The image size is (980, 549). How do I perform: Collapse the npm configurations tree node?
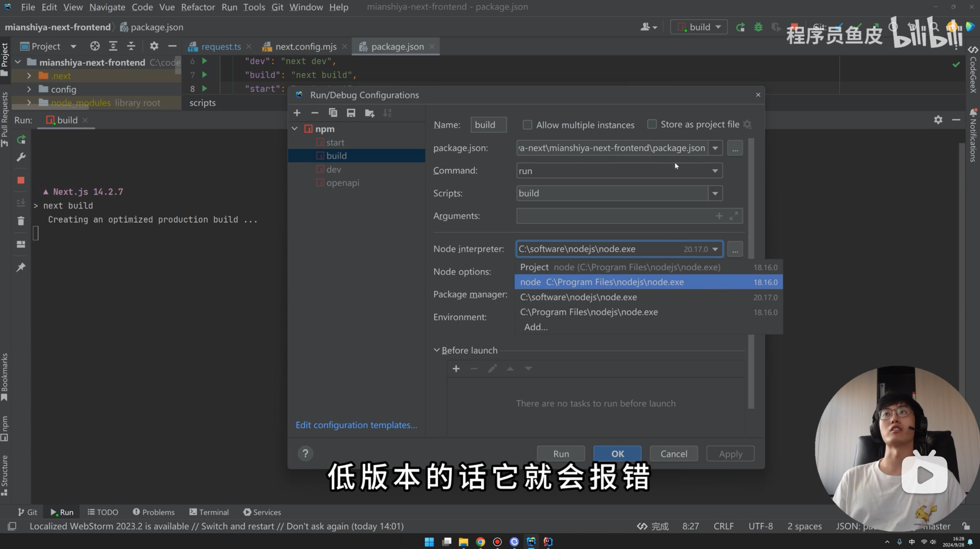[295, 129]
